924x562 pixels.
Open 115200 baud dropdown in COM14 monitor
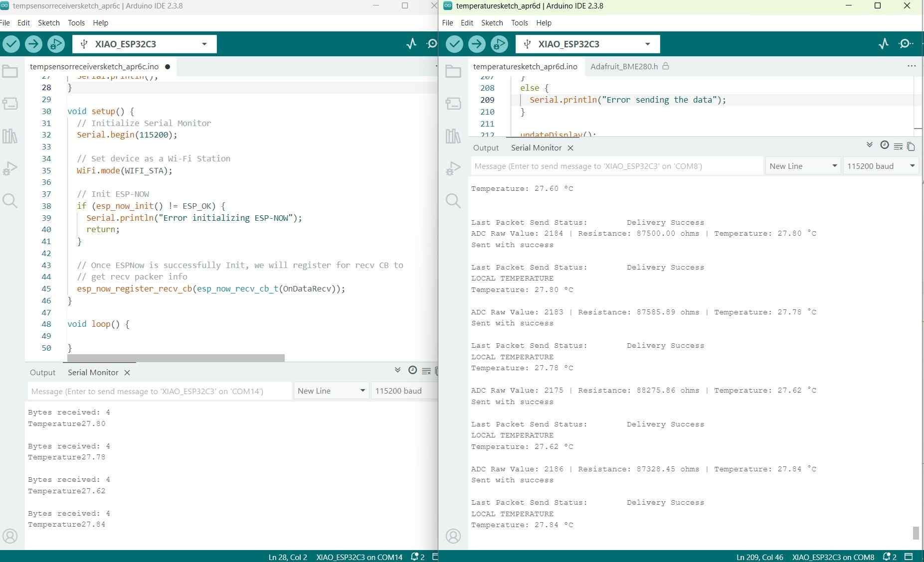[405, 391]
